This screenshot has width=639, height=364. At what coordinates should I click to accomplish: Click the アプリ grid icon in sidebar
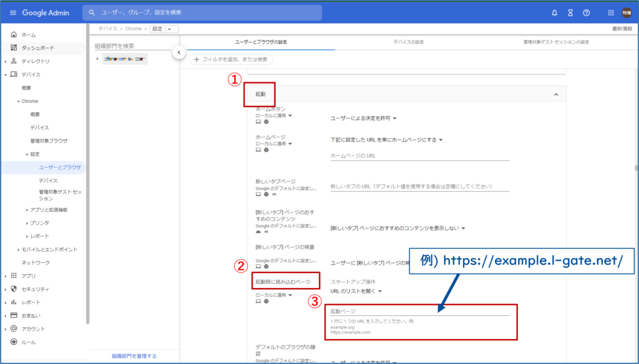pyautogui.click(x=14, y=275)
